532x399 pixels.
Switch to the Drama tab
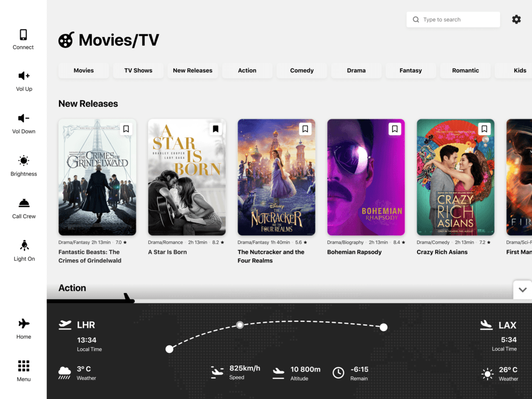tap(356, 71)
